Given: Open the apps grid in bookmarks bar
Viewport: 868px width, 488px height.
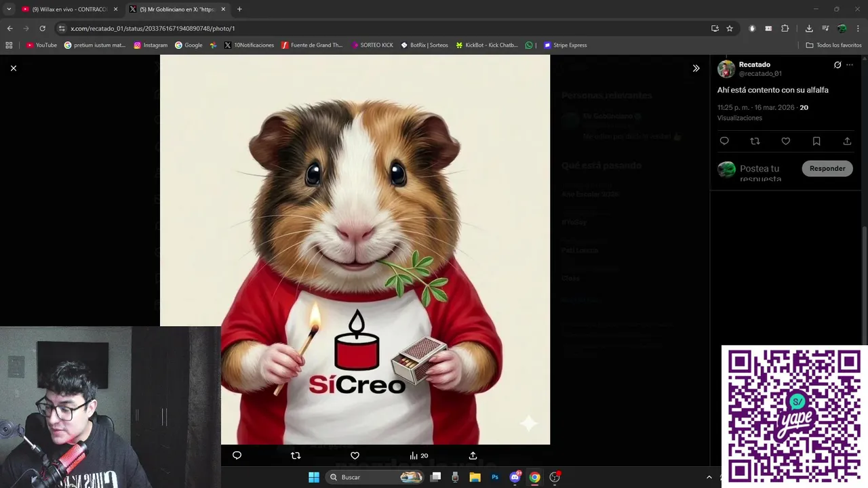Looking at the screenshot, I should tap(9, 45).
